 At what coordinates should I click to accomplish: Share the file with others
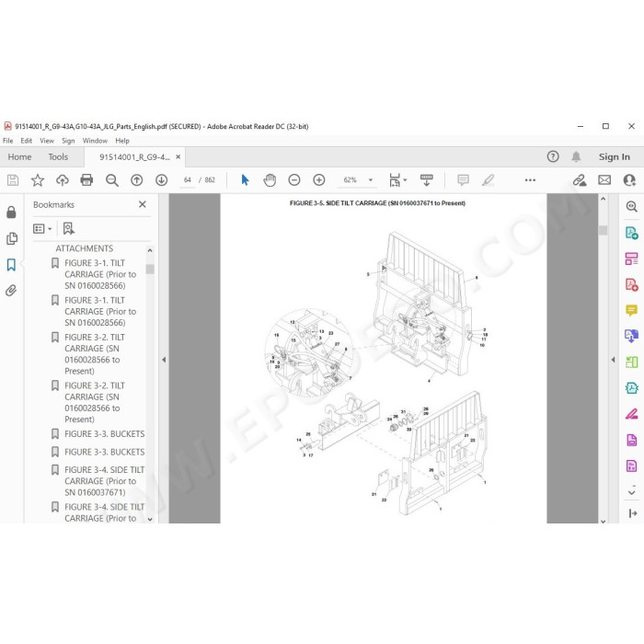(x=629, y=180)
